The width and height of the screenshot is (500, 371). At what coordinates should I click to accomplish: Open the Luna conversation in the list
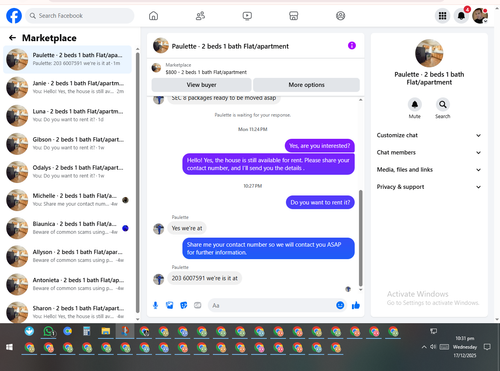point(67,115)
